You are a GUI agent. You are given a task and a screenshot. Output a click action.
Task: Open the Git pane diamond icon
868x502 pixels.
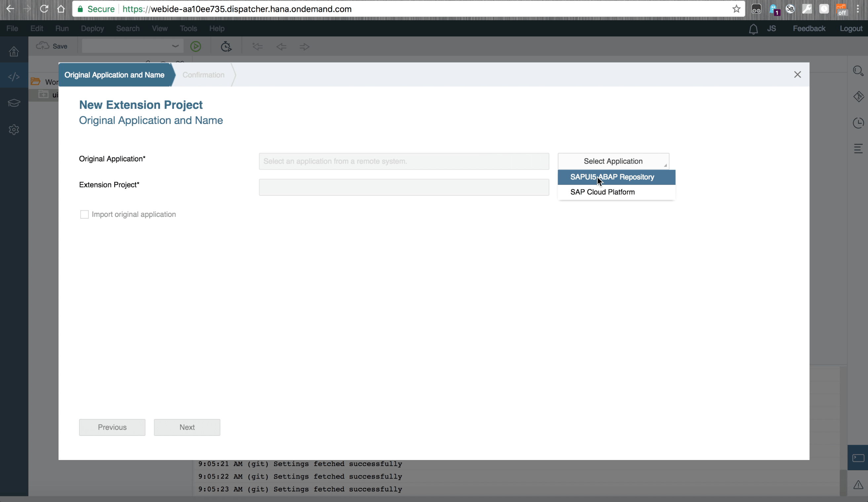(858, 97)
